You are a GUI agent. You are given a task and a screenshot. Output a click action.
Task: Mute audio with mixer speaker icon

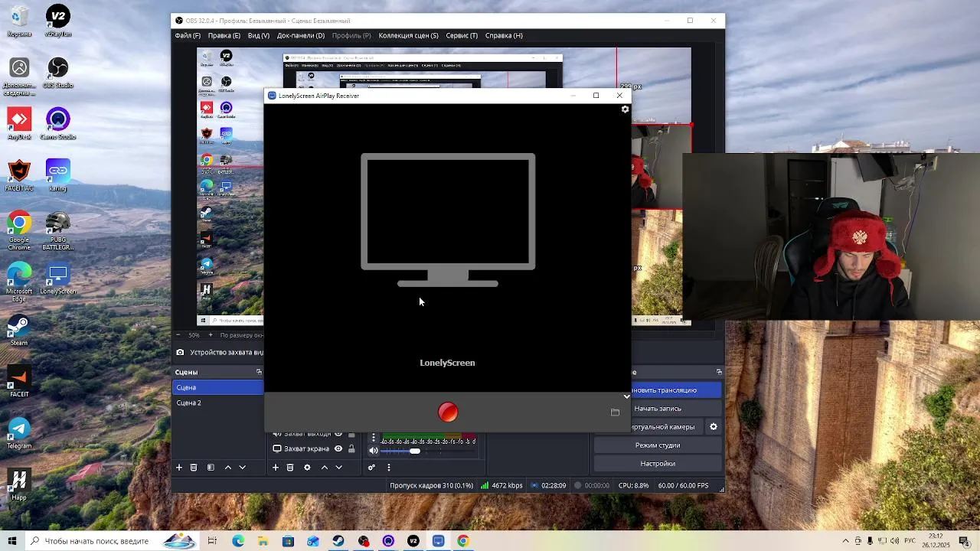tap(374, 451)
